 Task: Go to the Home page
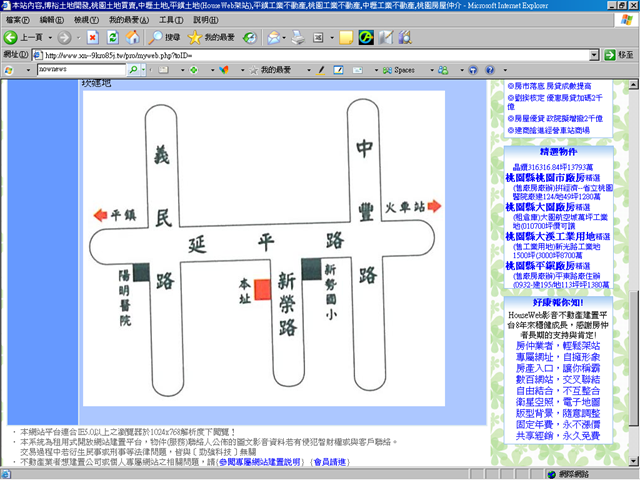pyautogui.click(x=133, y=38)
